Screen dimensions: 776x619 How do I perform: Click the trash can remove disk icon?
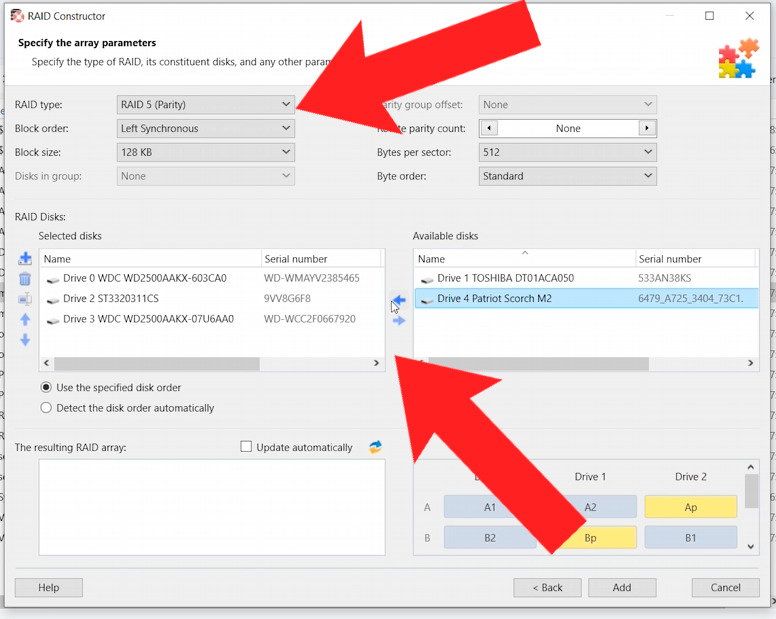(x=25, y=279)
